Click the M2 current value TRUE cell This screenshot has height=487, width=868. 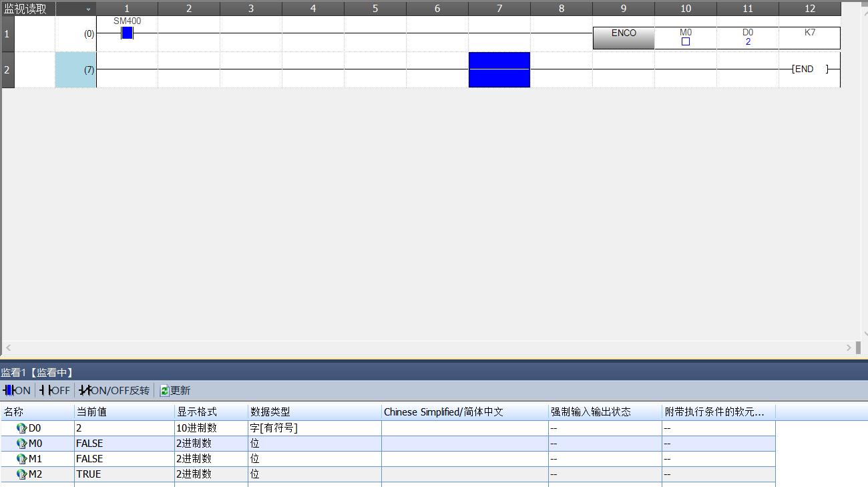point(124,474)
